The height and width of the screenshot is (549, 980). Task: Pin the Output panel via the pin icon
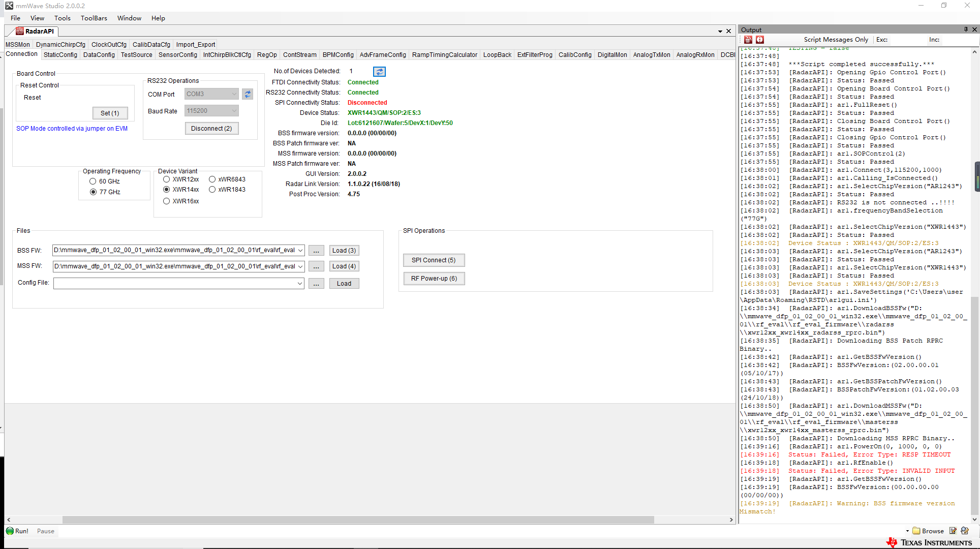(x=965, y=29)
